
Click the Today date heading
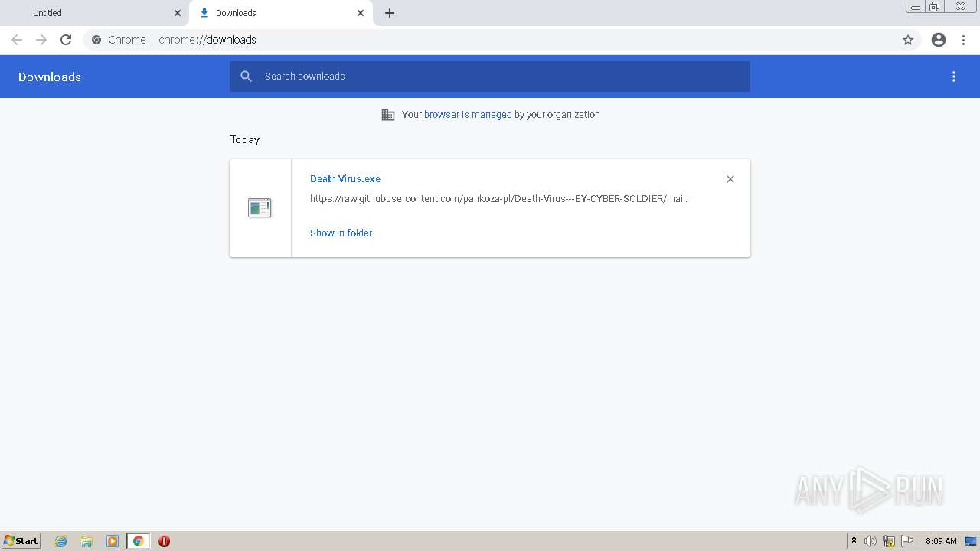(244, 139)
